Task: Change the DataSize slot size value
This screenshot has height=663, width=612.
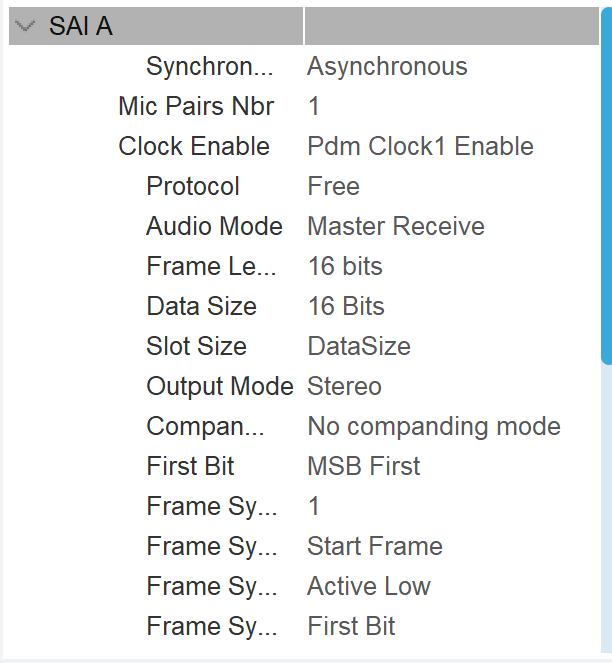Action: pyautogui.click(x=358, y=347)
